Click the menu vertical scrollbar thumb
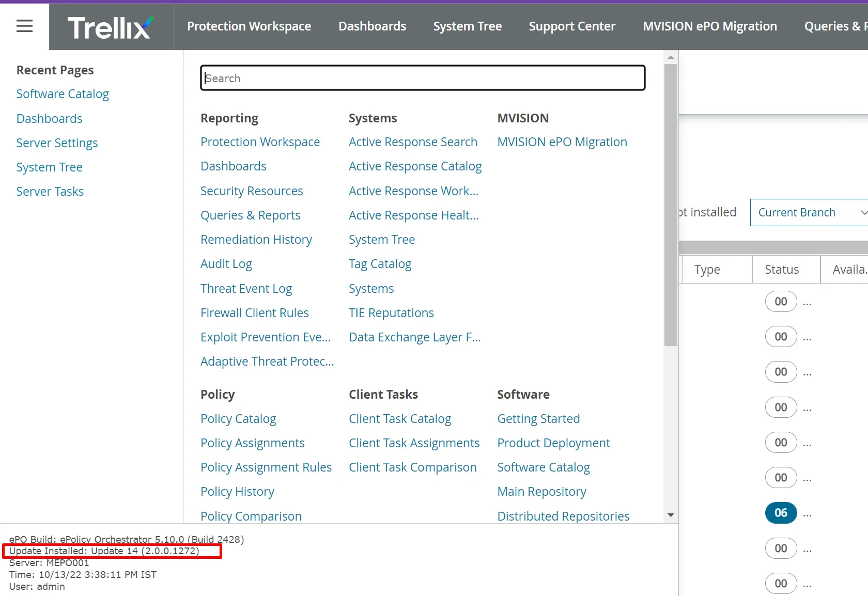 [671, 205]
